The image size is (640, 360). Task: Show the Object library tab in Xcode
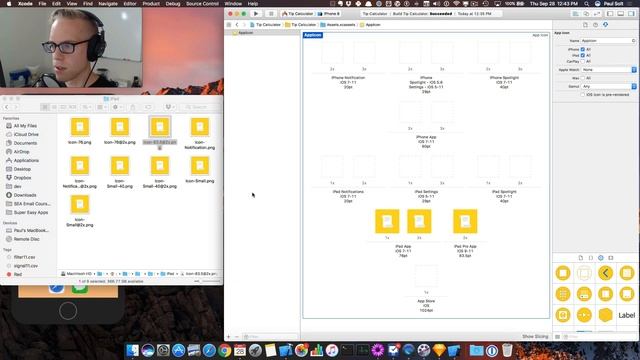coord(601,258)
